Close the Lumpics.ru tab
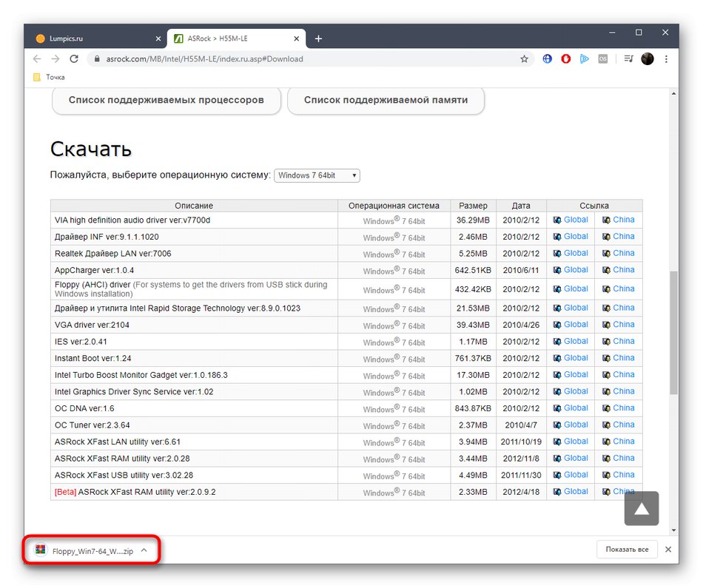703x588 pixels. coord(158,38)
